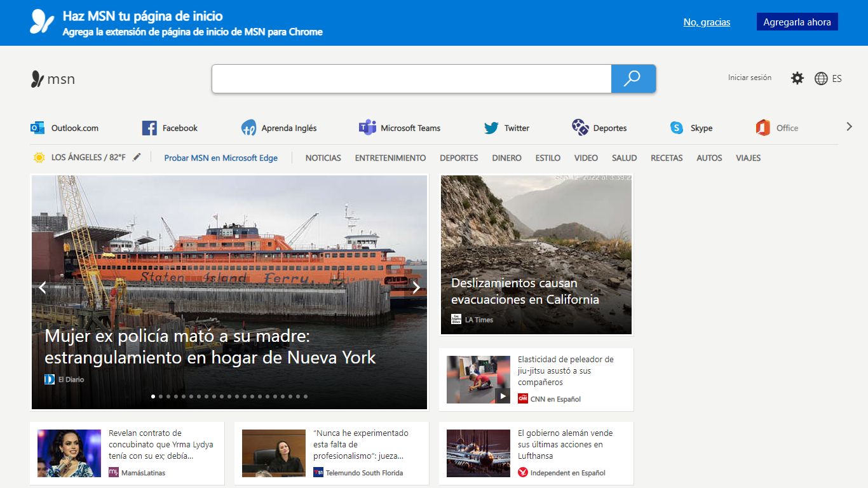Viewport: 868px width, 488px height.
Task: Open Outlook.com shortcut icon
Action: click(37, 128)
